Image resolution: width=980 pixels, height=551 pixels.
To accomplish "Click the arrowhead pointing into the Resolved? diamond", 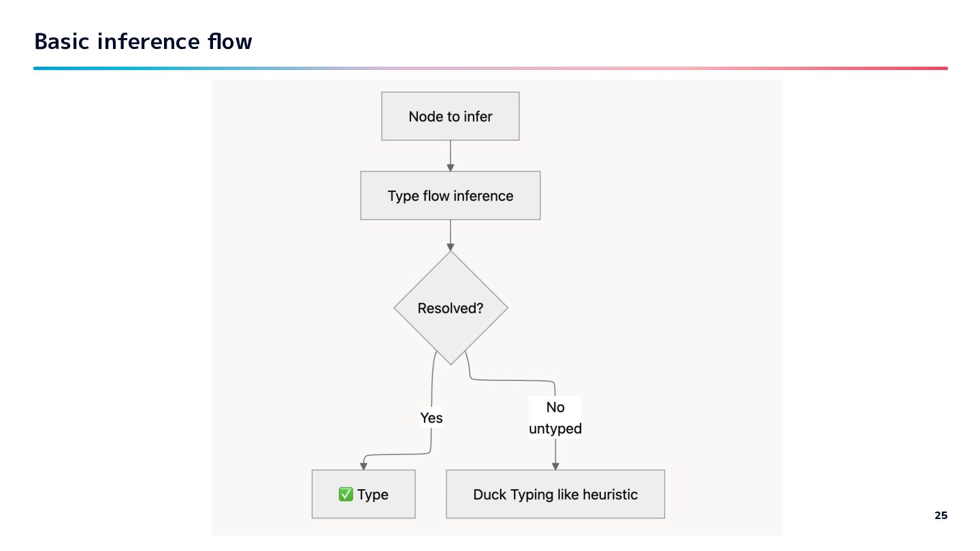I will (451, 246).
